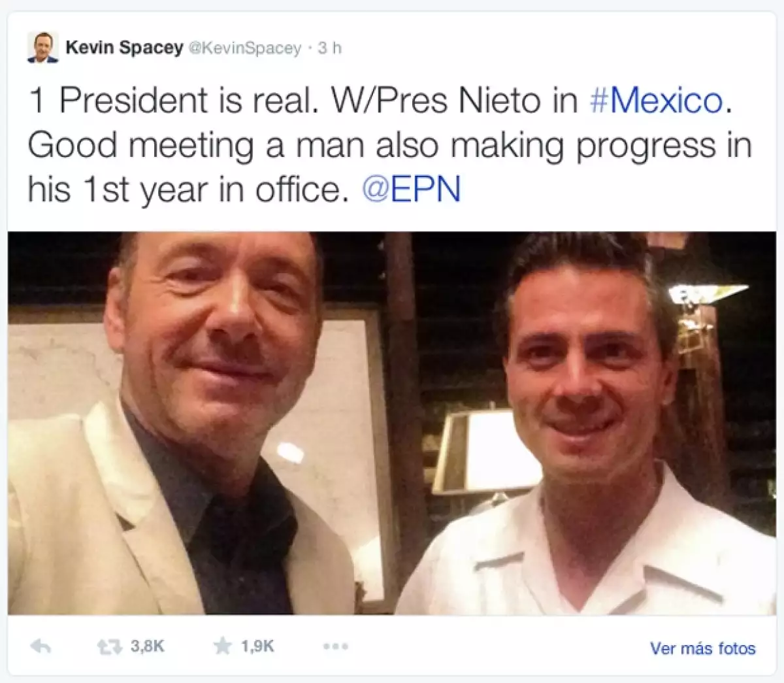
Task: Click the 1,9K favorites count
Action: pos(257,646)
